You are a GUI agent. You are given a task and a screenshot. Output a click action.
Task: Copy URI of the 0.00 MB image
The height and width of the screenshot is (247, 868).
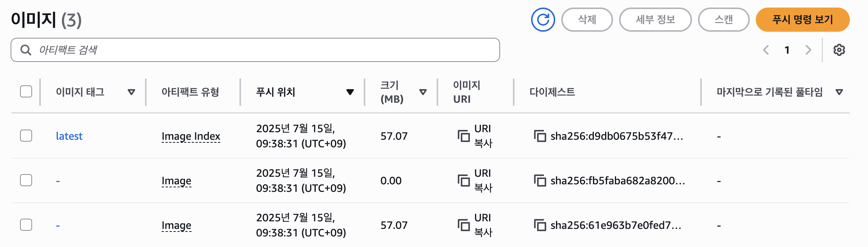[x=463, y=181]
